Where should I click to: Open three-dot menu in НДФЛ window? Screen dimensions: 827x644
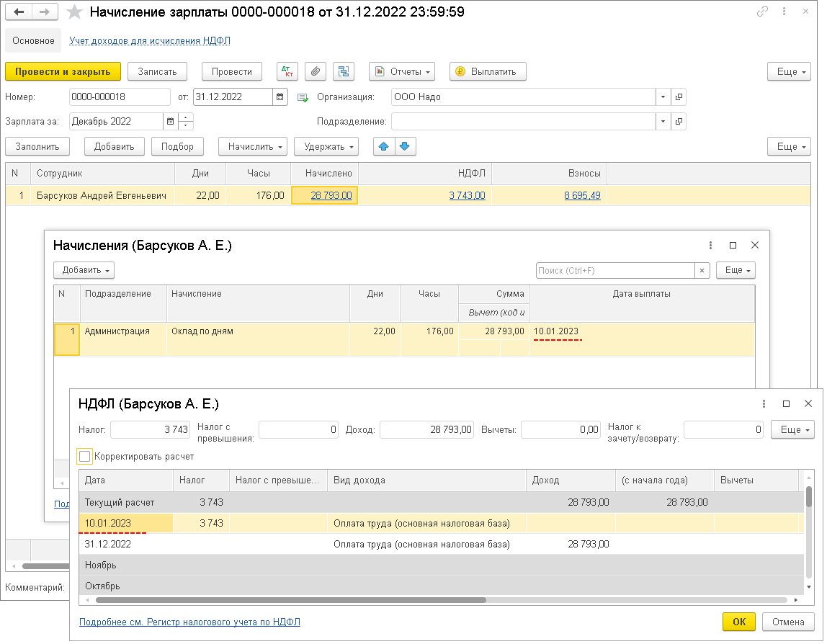pos(764,403)
